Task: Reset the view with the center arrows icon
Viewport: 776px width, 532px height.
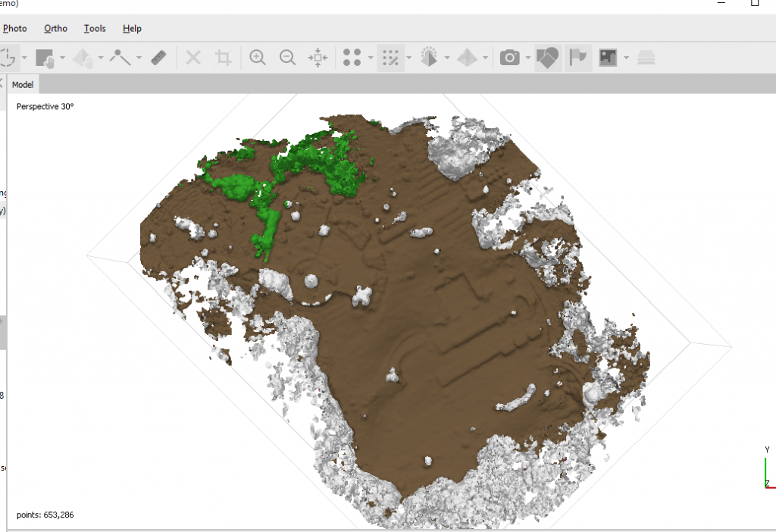Action: pyautogui.click(x=318, y=58)
